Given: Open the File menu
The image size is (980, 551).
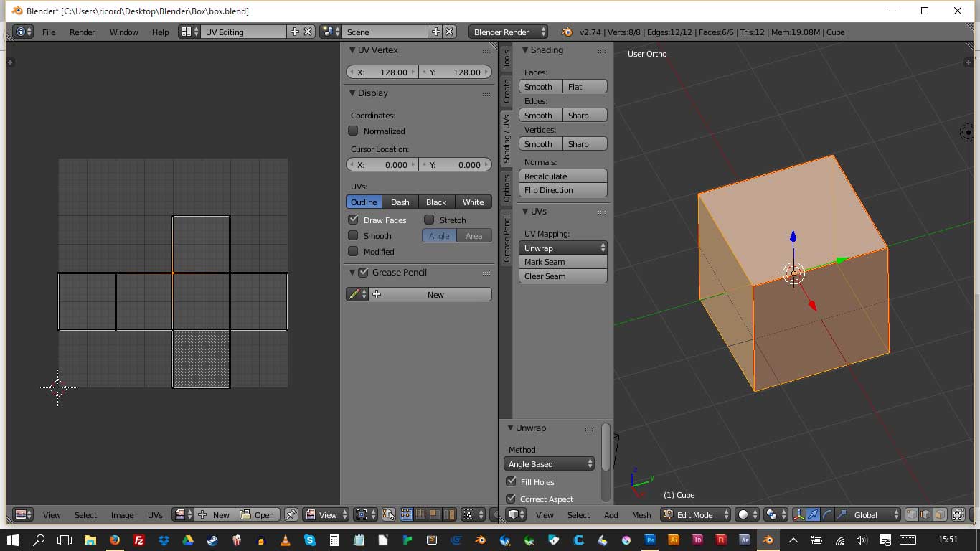Looking at the screenshot, I should pyautogui.click(x=49, y=32).
